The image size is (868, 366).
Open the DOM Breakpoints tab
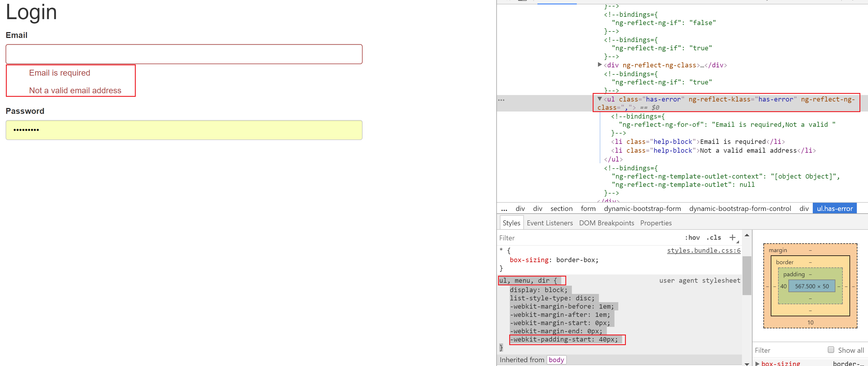606,223
